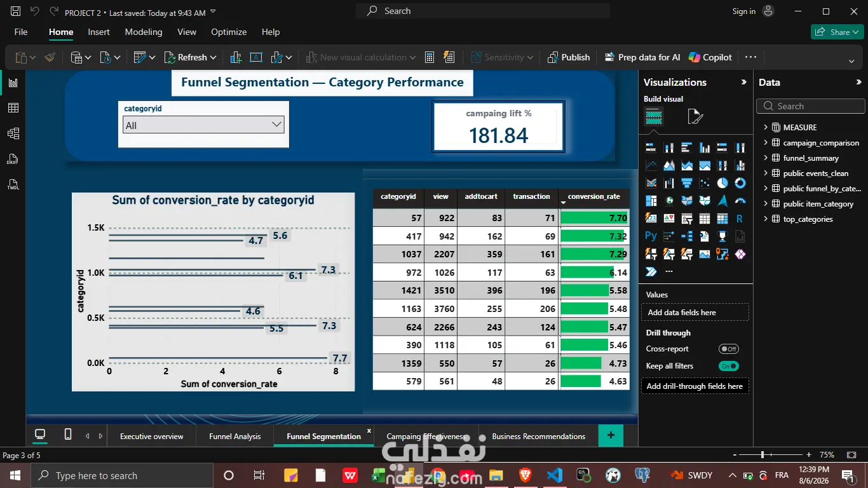Open the DAX query view icon
Image resolution: width=868 pixels, height=488 pixels.
click(13, 159)
